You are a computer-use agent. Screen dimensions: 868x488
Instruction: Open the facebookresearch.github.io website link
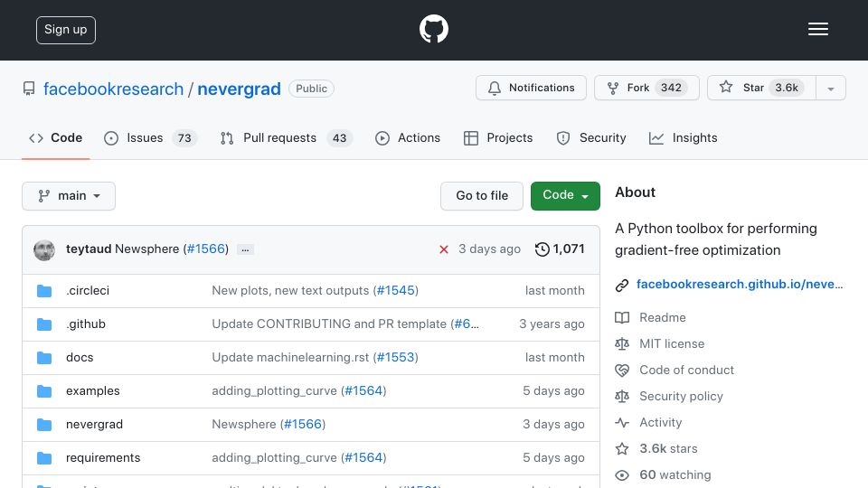coord(740,285)
